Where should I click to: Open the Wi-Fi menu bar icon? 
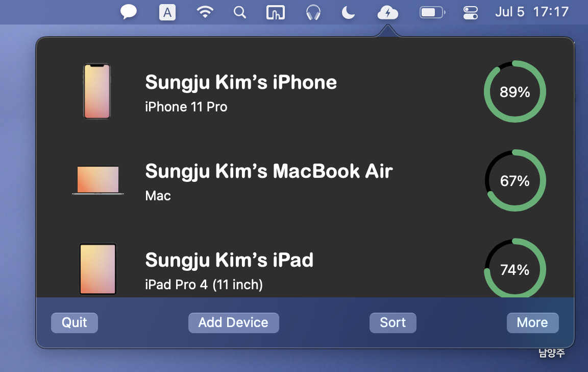point(205,12)
